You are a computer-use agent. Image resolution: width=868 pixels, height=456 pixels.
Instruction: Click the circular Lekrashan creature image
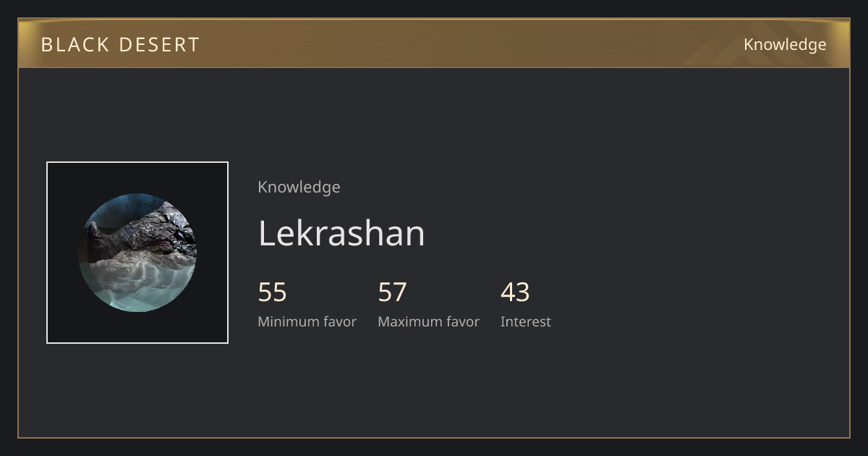pyautogui.click(x=137, y=253)
